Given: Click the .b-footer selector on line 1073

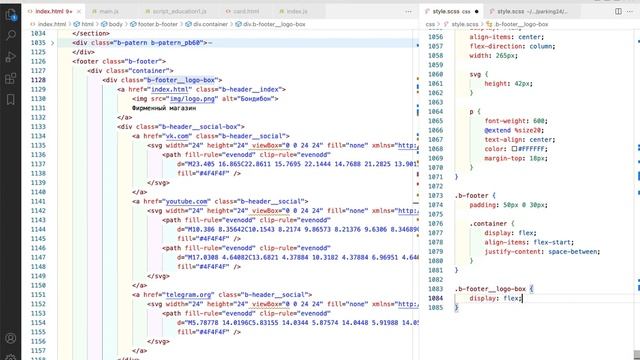Looking at the screenshot, I should click(471, 196).
